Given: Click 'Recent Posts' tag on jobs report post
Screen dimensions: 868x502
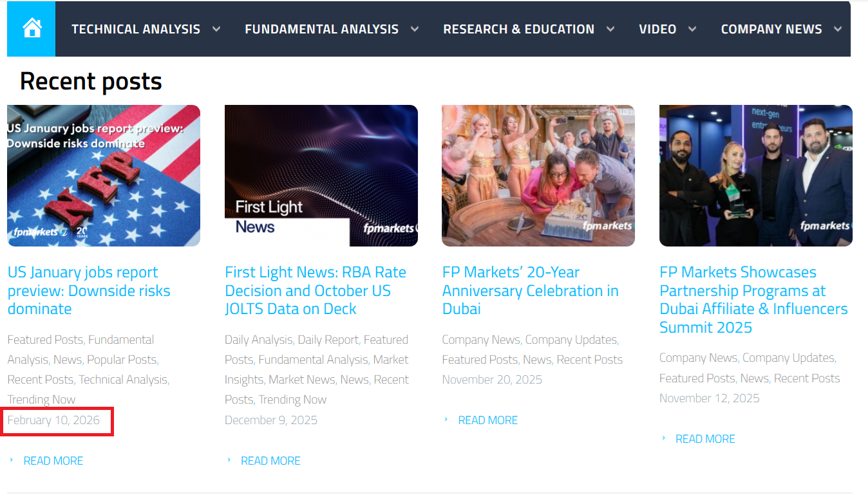Looking at the screenshot, I should (x=41, y=380).
